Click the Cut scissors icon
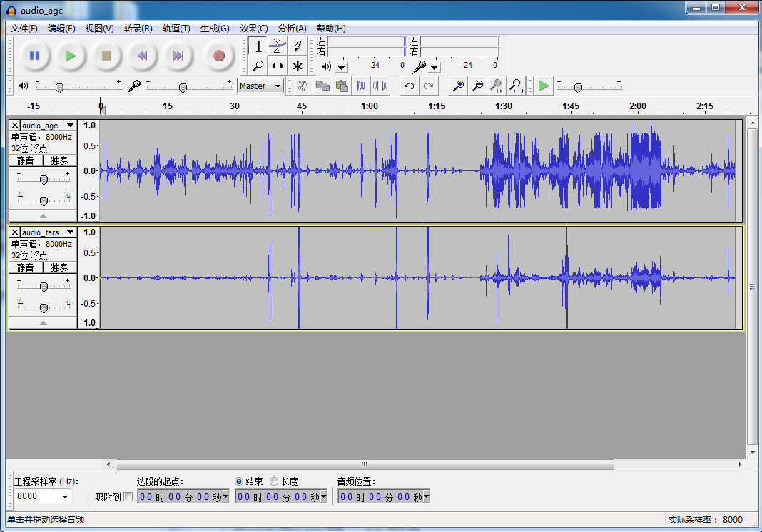The width and height of the screenshot is (762, 532). pos(303,86)
